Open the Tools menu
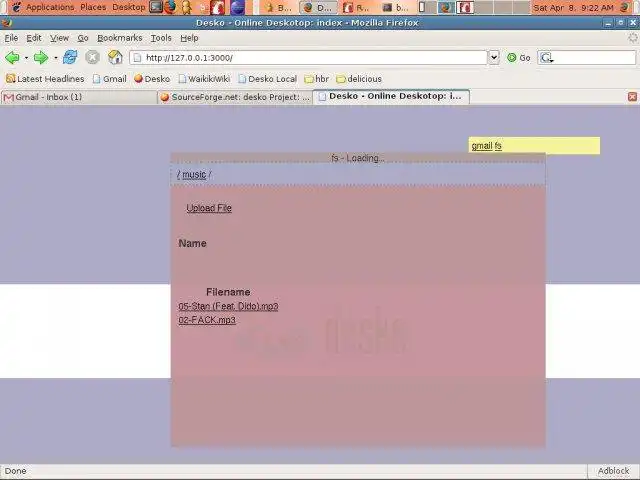The height and width of the screenshot is (480, 640). (x=161, y=38)
